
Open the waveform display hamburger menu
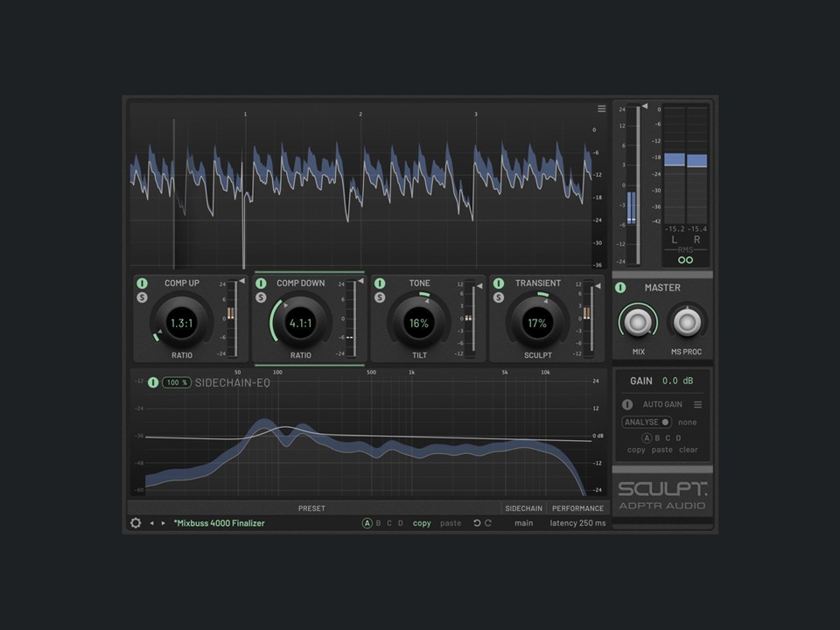(x=602, y=108)
